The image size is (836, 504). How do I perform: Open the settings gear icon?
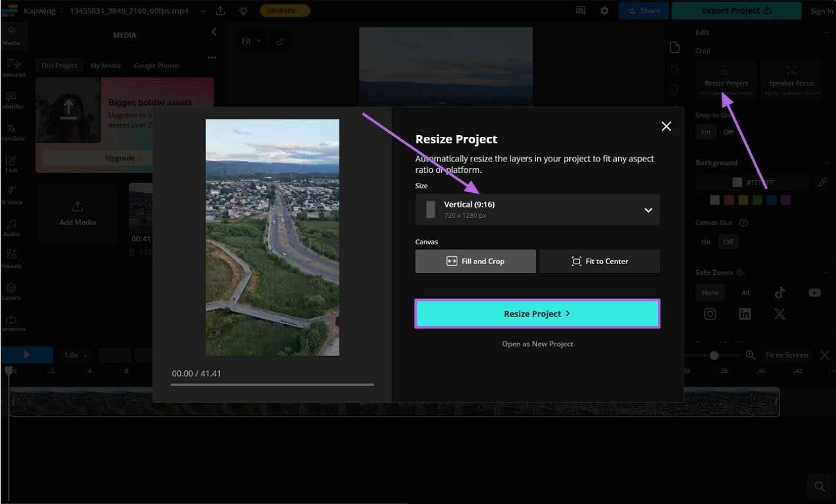click(x=604, y=11)
